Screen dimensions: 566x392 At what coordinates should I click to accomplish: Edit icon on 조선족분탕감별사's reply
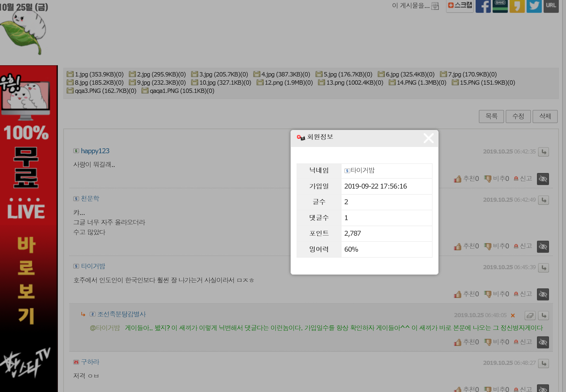click(x=530, y=316)
